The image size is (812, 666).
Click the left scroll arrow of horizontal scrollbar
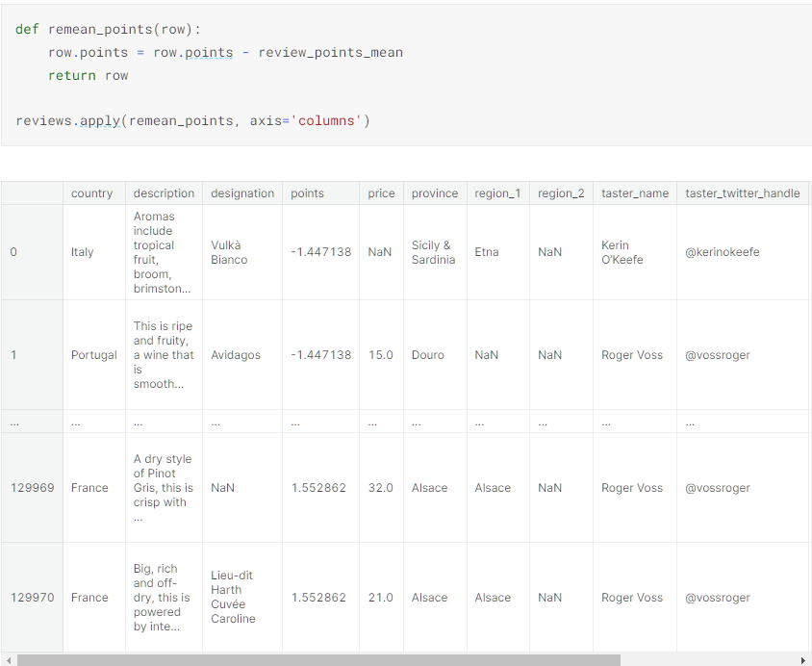pyautogui.click(x=9, y=660)
